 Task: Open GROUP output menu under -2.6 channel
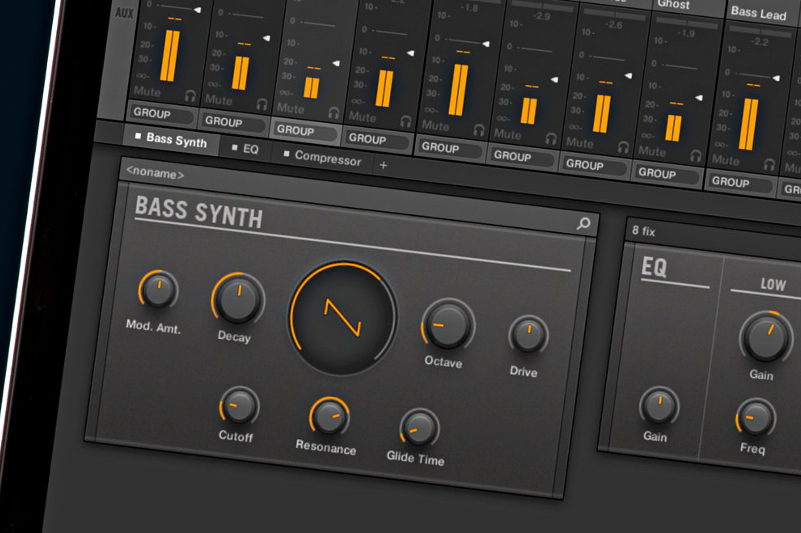pos(594,165)
